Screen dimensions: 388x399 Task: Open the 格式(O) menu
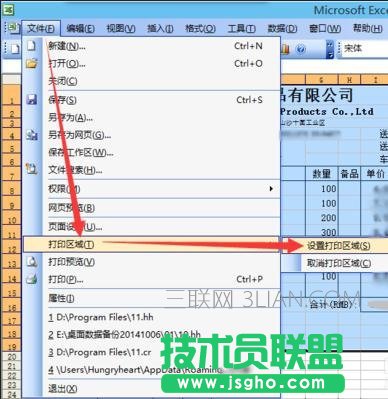pos(200,28)
